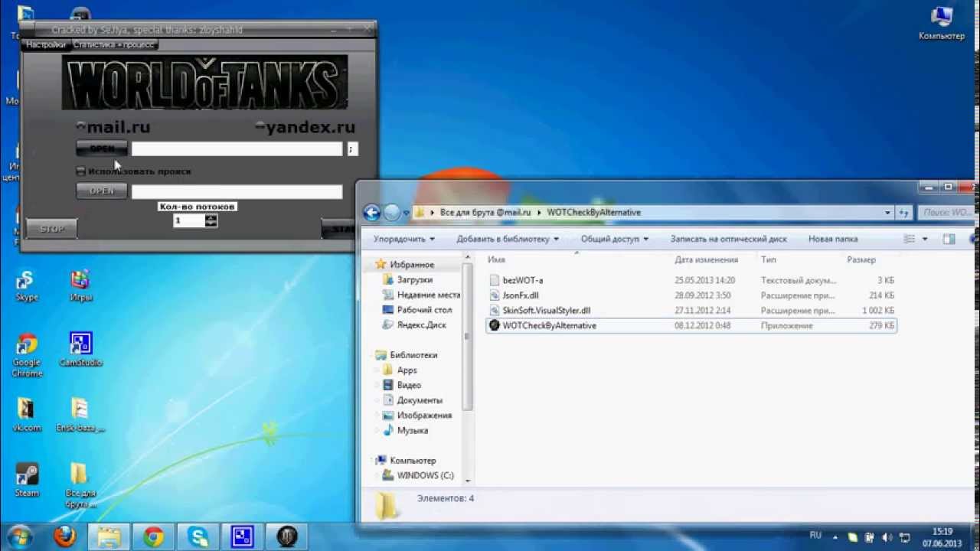Open the Skype desktop shortcut
The height and width of the screenshot is (551, 980).
(x=27, y=285)
